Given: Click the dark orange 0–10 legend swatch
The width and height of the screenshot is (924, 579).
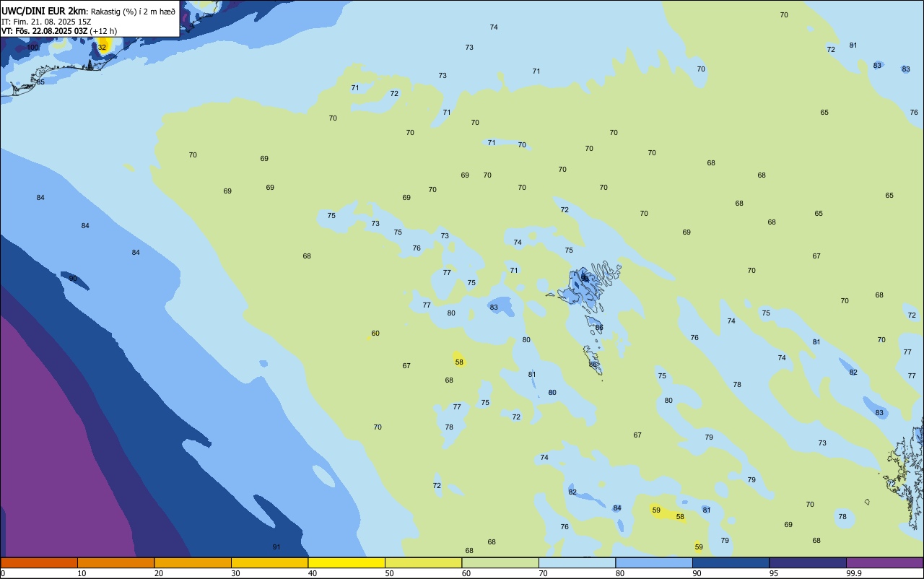Looking at the screenshot, I should click(x=39, y=562).
